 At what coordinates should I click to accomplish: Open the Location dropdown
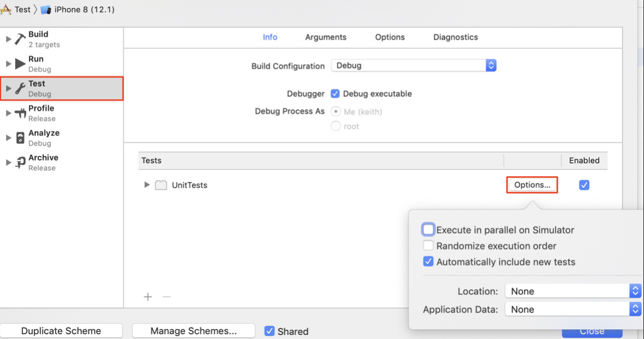pyautogui.click(x=573, y=291)
